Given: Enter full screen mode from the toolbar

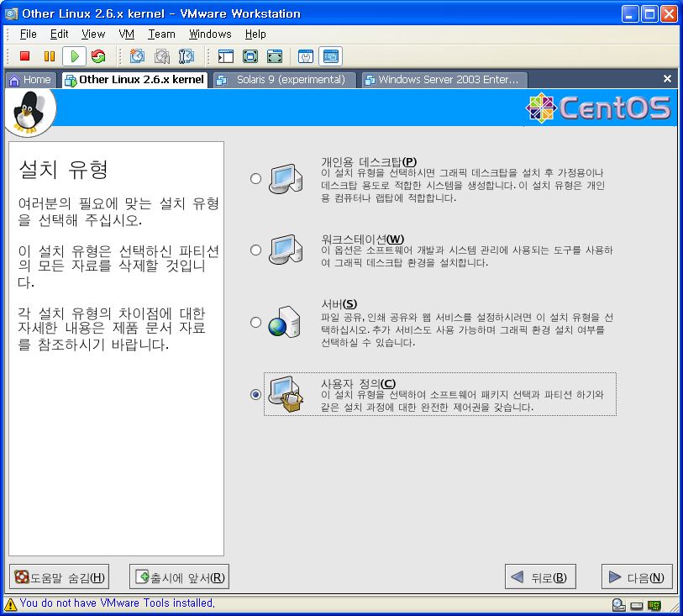Looking at the screenshot, I should click(x=250, y=56).
